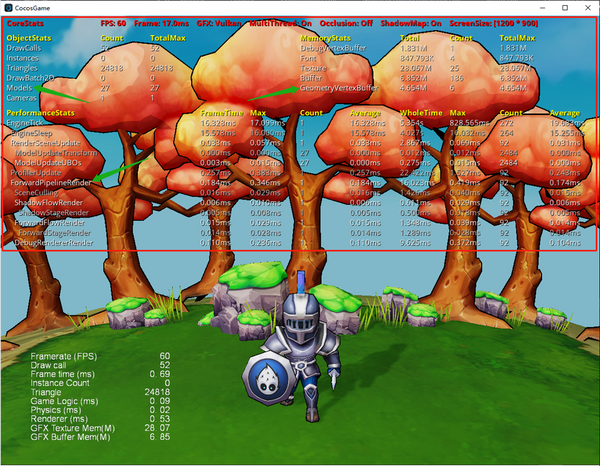600x466 pixels.
Task: Click the 'DrawCalls' row label
Action: 24,48
